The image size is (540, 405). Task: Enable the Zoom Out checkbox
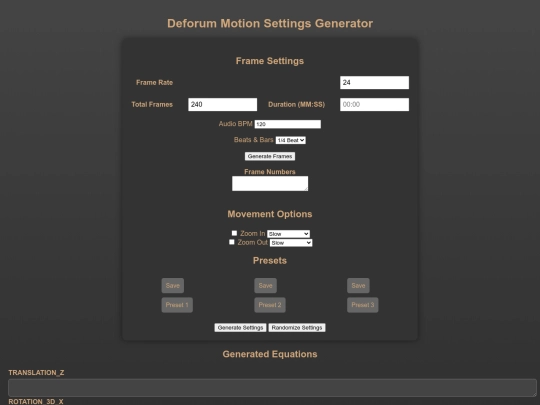[x=232, y=242]
